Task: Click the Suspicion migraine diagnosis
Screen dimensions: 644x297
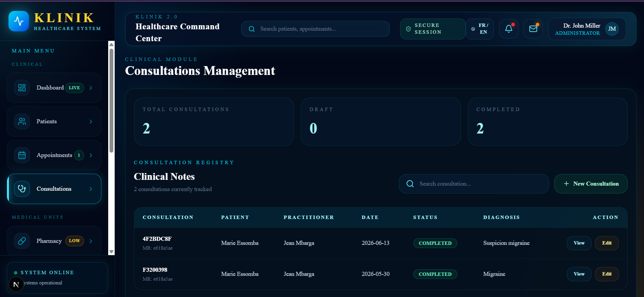Action: point(507,243)
